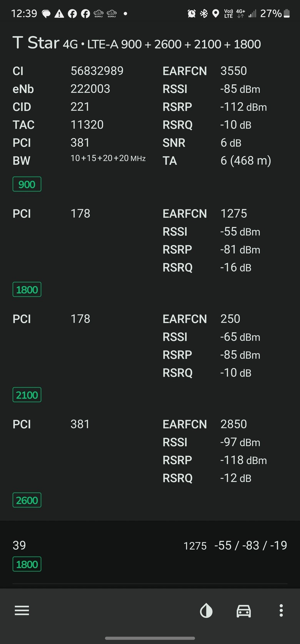Tap the car drive mode icon
Screen dimensions: 300x644
click(x=243, y=611)
